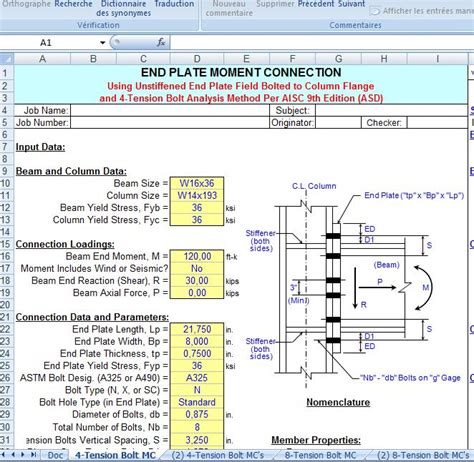The image size is (474, 462).
Task: Click the next sheet navigation arrow
Action: click(23, 455)
